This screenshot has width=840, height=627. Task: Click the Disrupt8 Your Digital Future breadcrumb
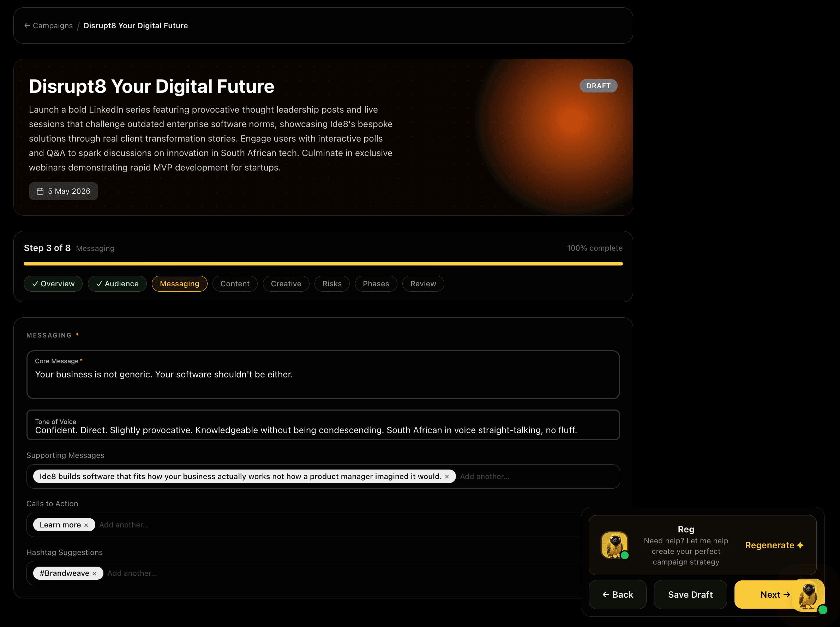click(x=136, y=25)
